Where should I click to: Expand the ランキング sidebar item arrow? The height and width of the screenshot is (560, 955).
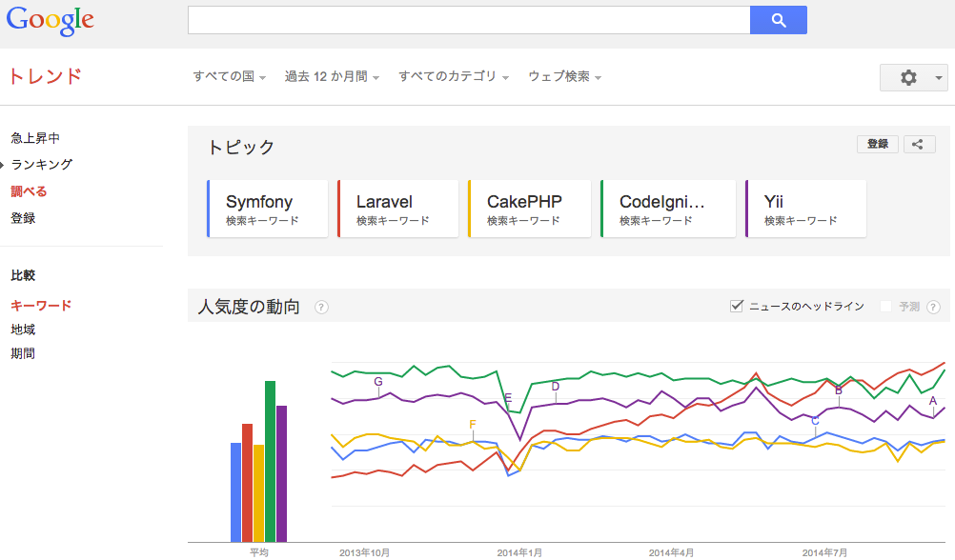pos(3,165)
